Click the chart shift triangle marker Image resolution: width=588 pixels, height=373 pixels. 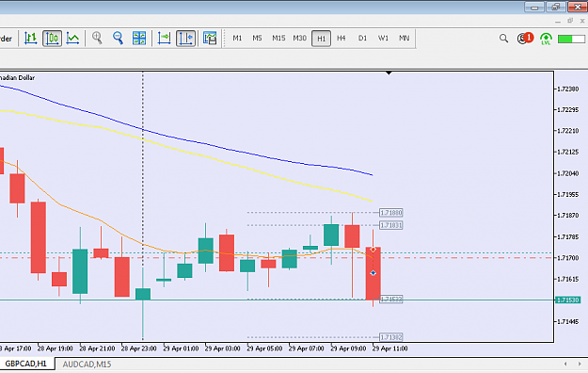click(x=389, y=73)
